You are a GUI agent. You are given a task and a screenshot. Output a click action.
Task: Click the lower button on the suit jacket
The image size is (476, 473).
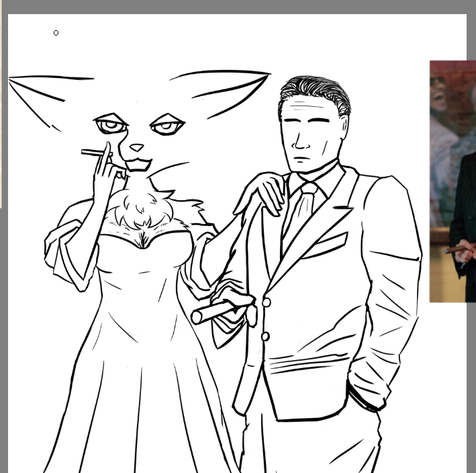point(265,336)
